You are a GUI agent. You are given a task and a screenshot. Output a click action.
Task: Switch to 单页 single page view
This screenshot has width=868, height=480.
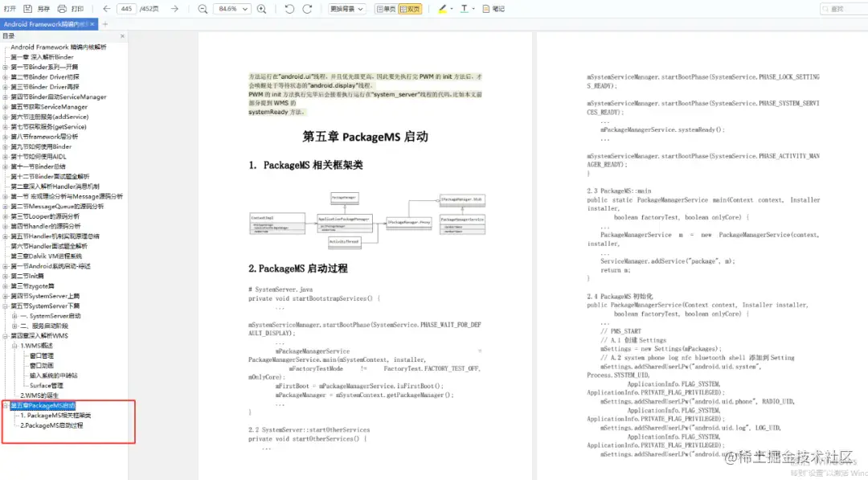(386, 9)
